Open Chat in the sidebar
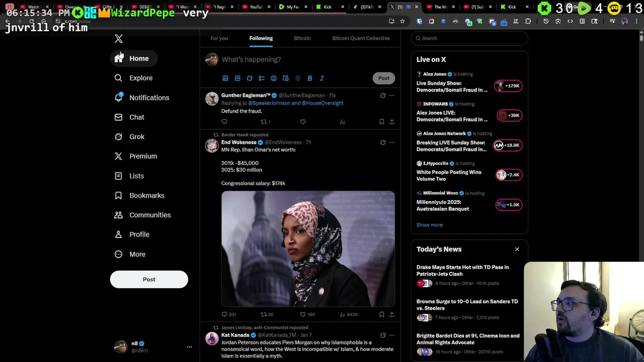Screen dimensions: 644x362 [129, 117]
